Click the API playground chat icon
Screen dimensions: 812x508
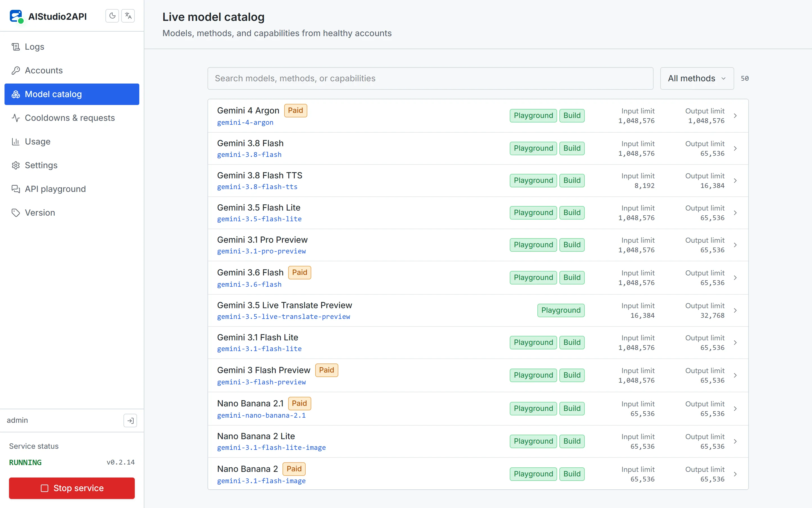coord(16,189)
